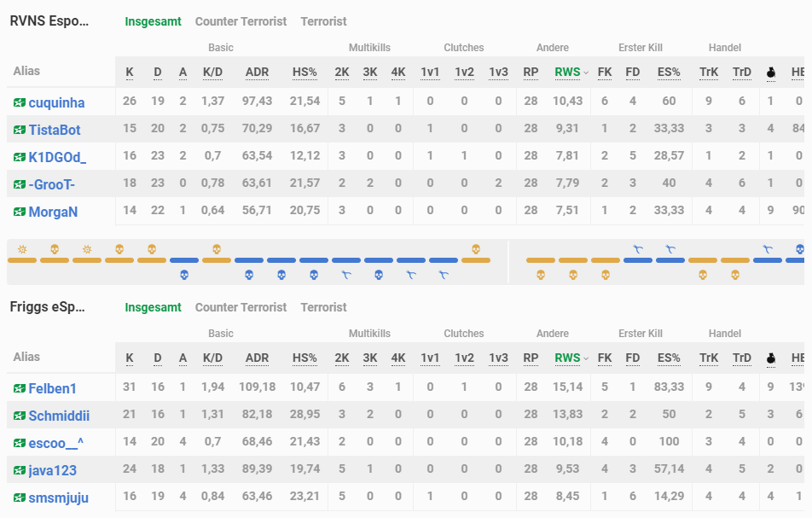Viewport: 812px width, 518px height.
Task: Open RWS sort chevron in RVNS table
Action: [x=586, y=73]
